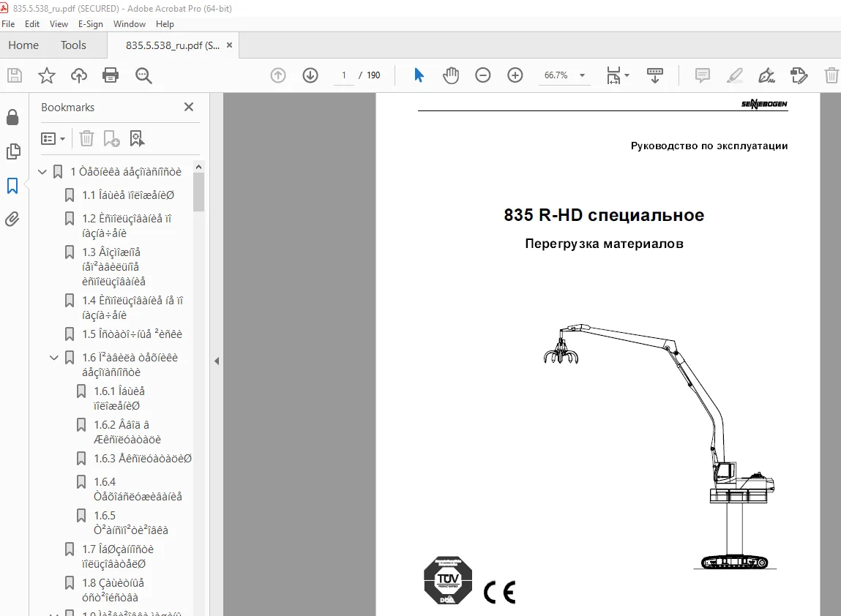Open the Help menu
The width and height of the screenshot is (841, 616).
click(165, 24)
